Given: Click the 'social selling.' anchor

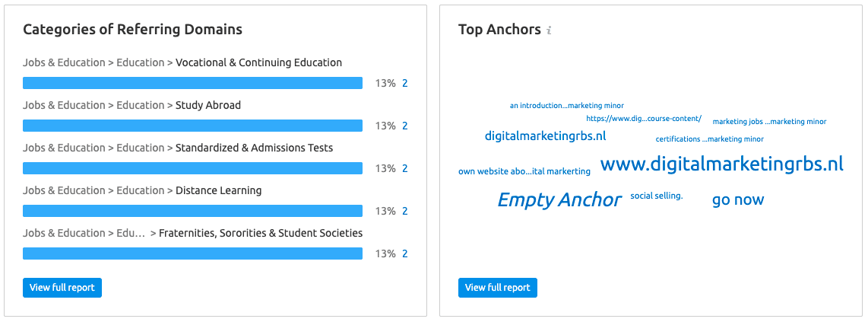Looking at the screenshot, I should (x=657, y=196).
